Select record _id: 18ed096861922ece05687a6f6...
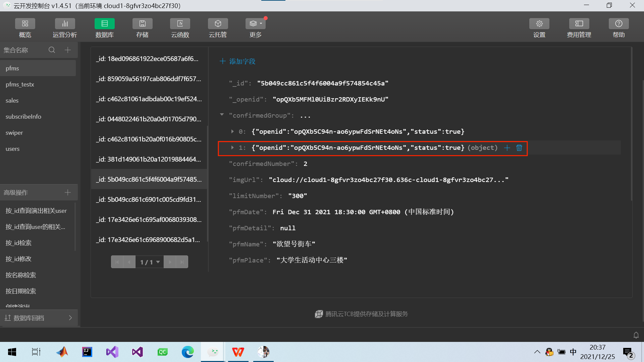The width and height of the screenshot is (644, 362). coord(149,59)
